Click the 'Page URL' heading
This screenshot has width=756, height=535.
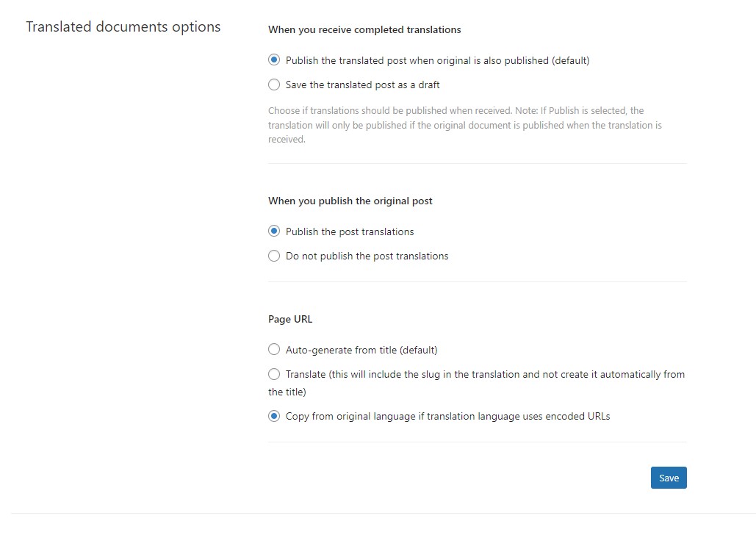pyautogui.click(x=290, y=320)
